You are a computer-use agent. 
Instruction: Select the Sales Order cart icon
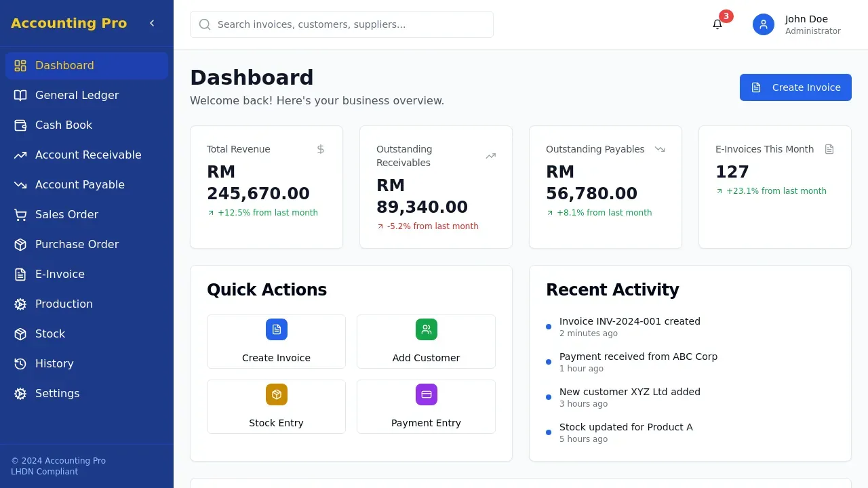(x=20, y=214)
